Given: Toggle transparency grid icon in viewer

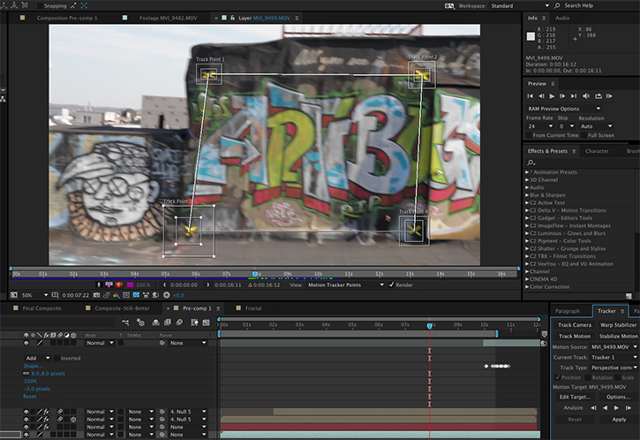Looking at the screenshot, I should point(136,295).
